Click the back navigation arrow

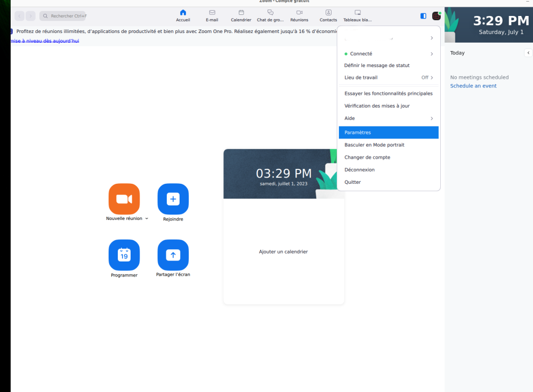pyautogui.click(x=19, y=16)
